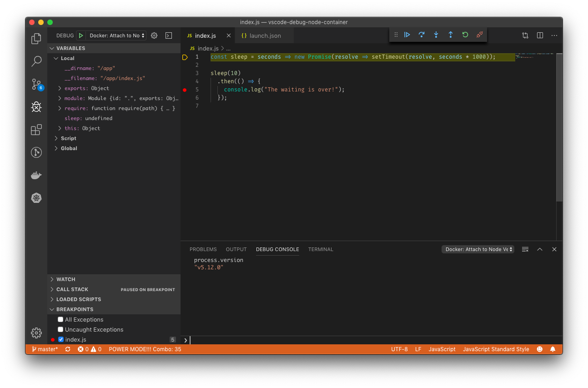
Task: Toggle the red breakpoint on line 5
Action: pos(185,90)
